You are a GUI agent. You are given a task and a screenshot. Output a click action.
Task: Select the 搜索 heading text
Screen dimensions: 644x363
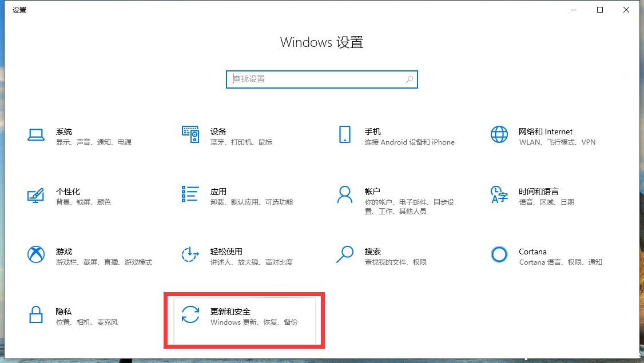point(372,252)
